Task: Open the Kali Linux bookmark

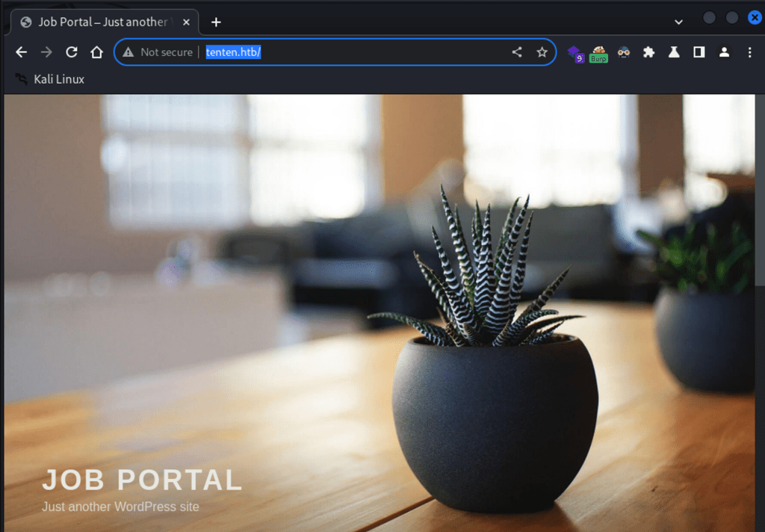Action: pyautogui.click(x=50, y=79)
